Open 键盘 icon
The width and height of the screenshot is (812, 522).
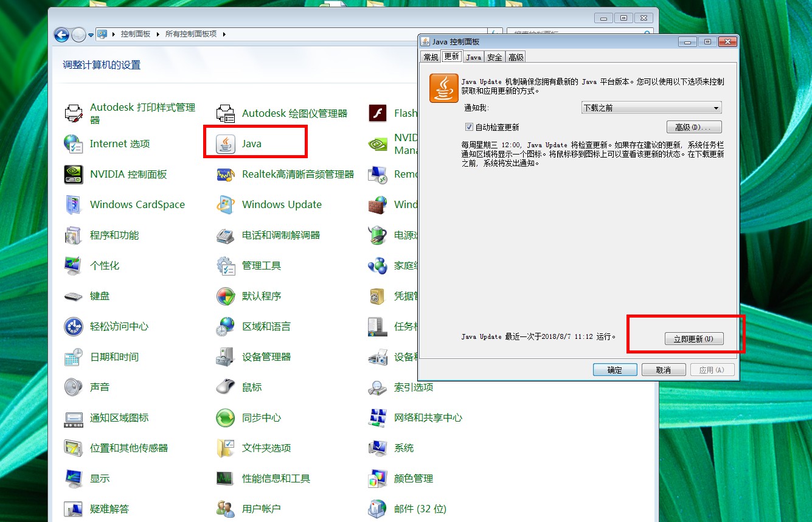click(74, 296)
